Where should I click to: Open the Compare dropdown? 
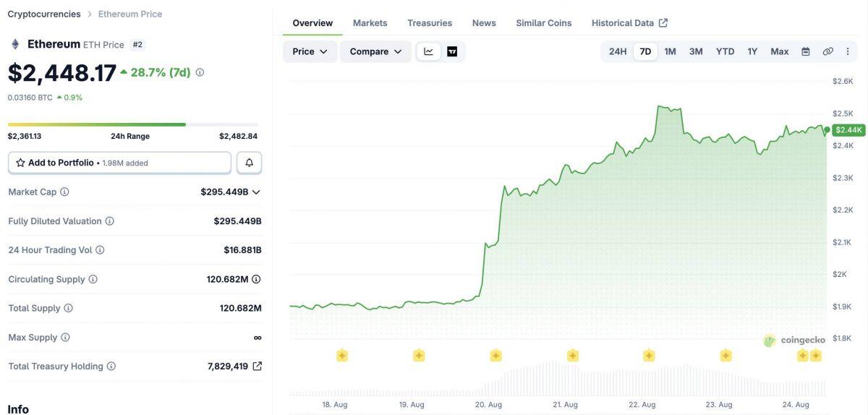pyautogui.click(x=375, y=51)
